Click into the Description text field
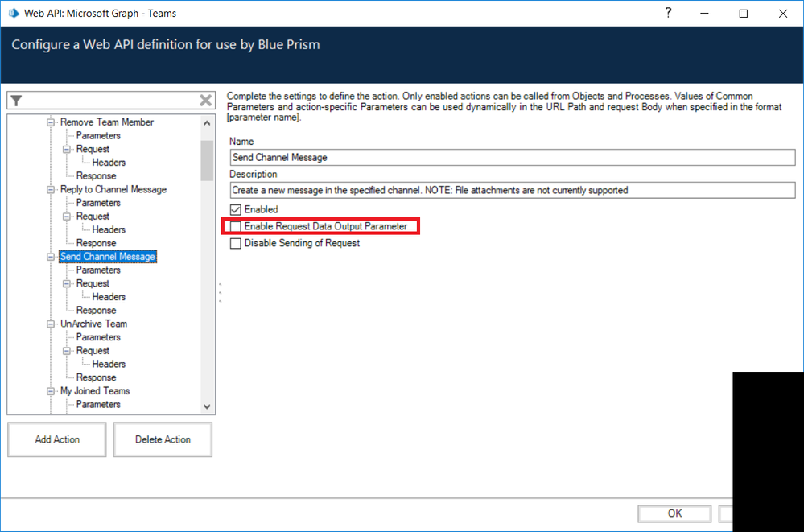The height and width of the screenshot is (532, 804). coord(512,191)
